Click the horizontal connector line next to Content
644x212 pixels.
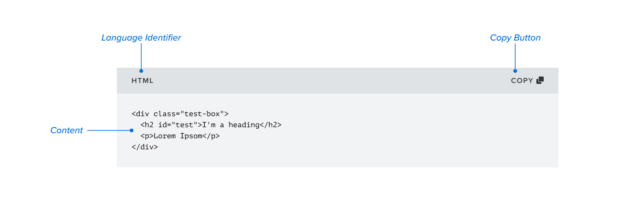pyautogui.click(x=109, y=130)
